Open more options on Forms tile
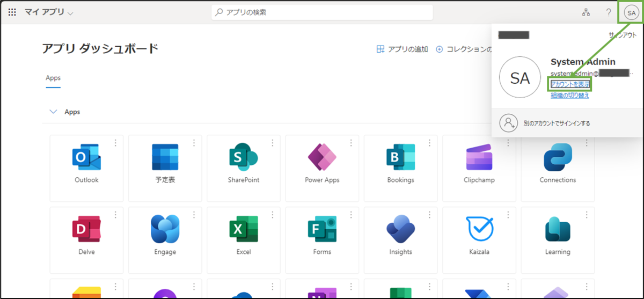The height and width of the screenshot is (299, 644). click(x=351, y=215)
